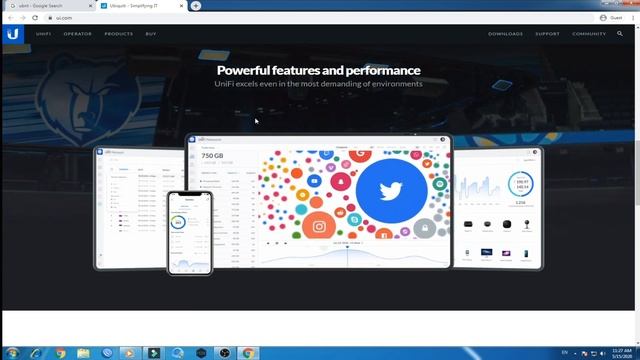Open the SUPPORT link in header

coord(547,34)
